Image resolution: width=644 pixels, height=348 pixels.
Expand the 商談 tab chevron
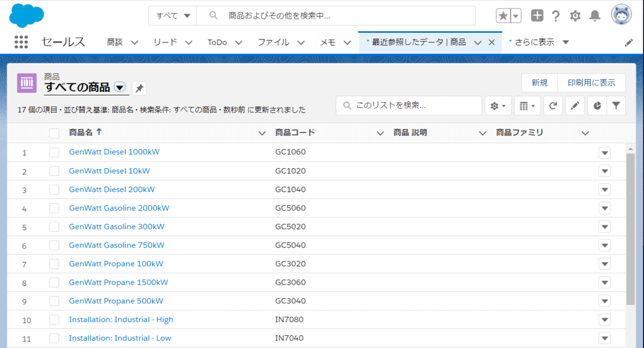coord(135,42)
